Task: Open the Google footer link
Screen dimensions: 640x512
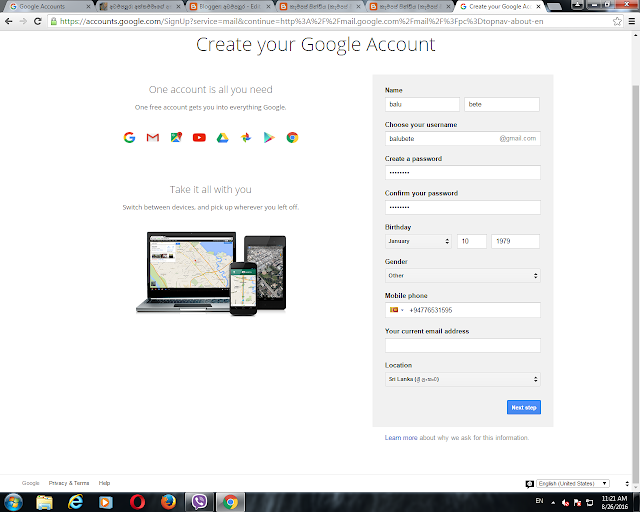Action: pyautogui.click(x=31, y=483)
